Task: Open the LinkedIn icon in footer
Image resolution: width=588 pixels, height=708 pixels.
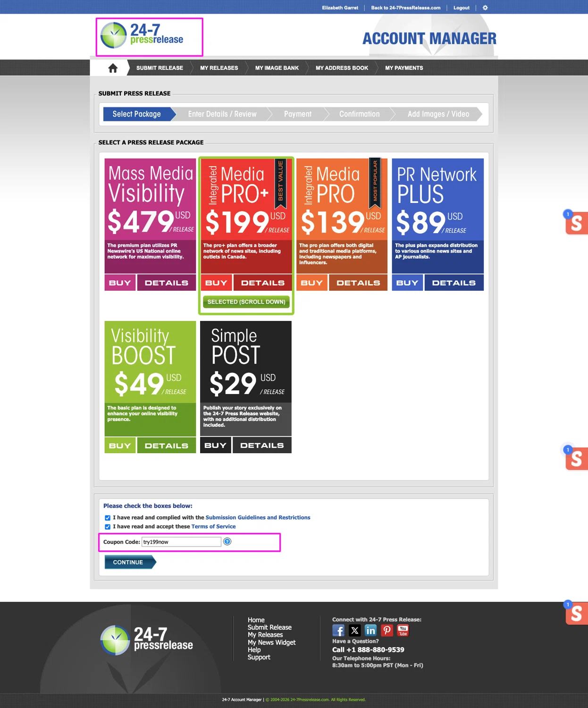Action: (x=371, y=631)
